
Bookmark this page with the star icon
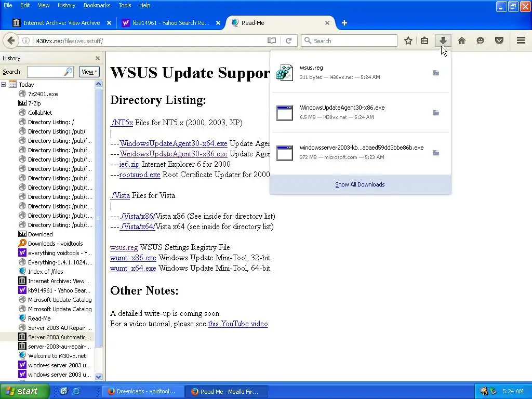tap(408, 41)
